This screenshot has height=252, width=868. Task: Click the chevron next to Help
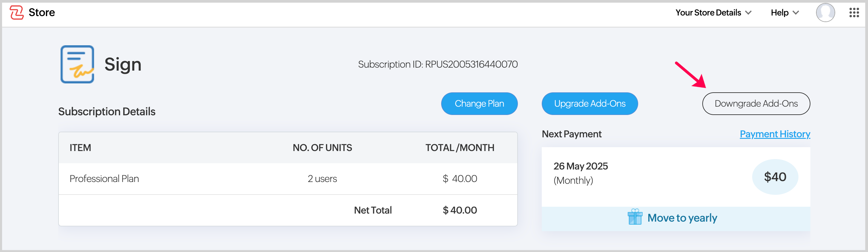click(796, 13)
